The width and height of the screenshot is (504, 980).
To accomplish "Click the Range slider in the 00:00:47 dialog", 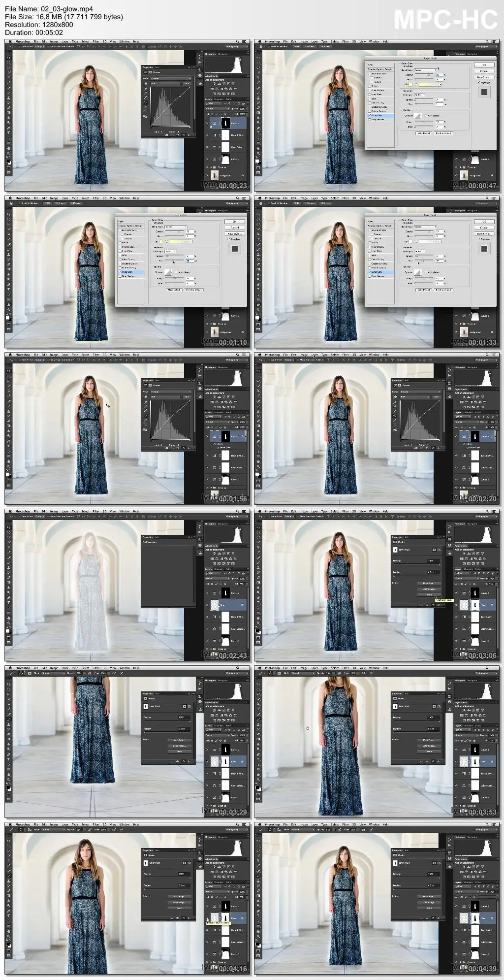I will click(x=424, y=122).
